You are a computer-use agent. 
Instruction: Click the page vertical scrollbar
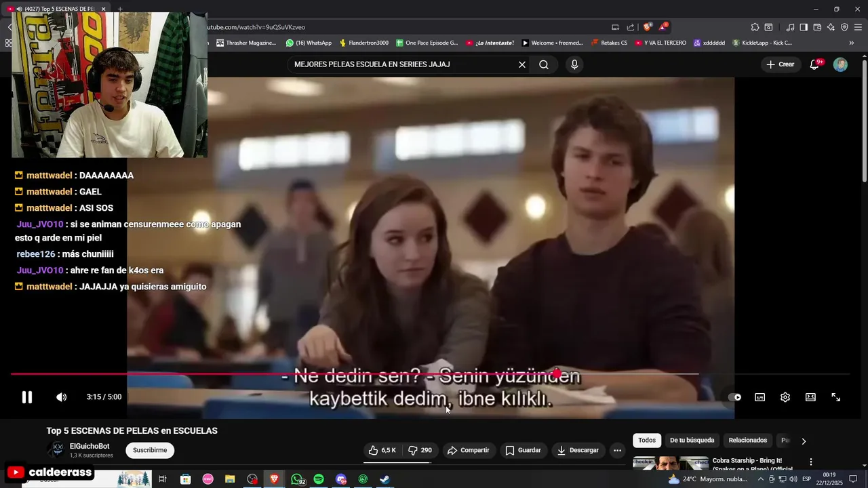(864, 121)
